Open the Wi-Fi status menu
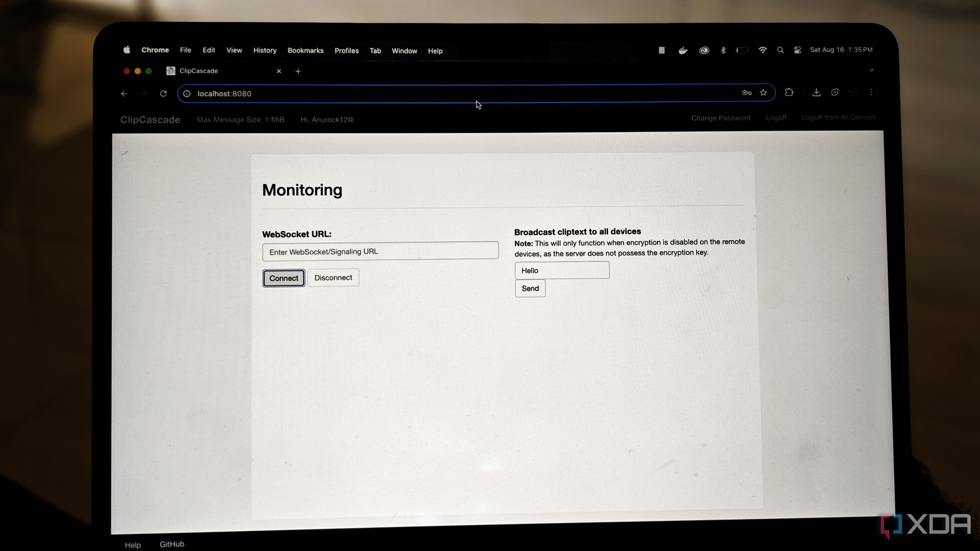This screenshot has width=980, height=551. (x=762, y=50)
